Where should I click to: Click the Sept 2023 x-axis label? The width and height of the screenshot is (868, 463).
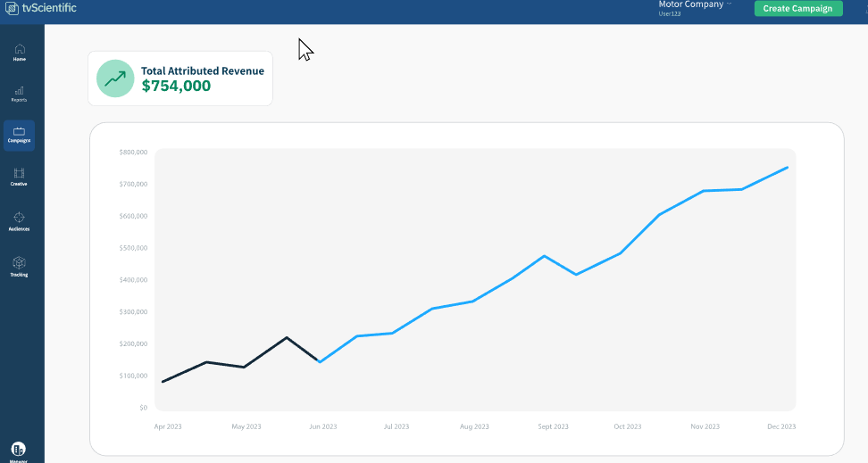[553, 427]
